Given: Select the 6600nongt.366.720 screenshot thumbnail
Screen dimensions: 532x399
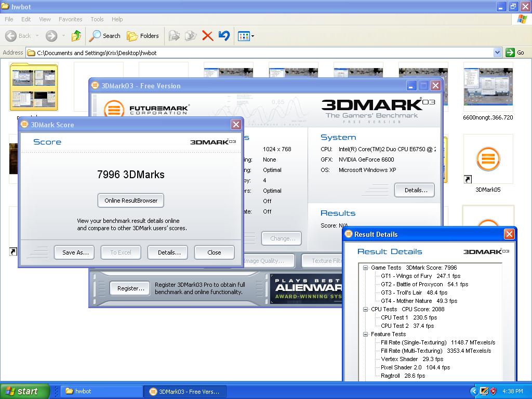Looking at the screenshot, I should 488,87.
